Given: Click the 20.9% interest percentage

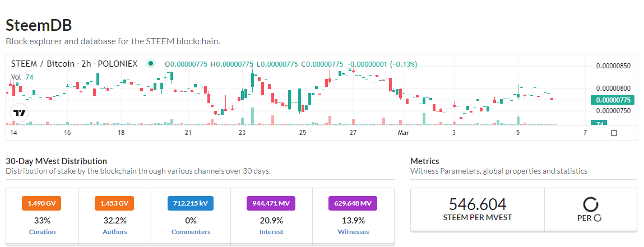Looking at the screenshot, I should pyautogui.click(x=271, y=220).
